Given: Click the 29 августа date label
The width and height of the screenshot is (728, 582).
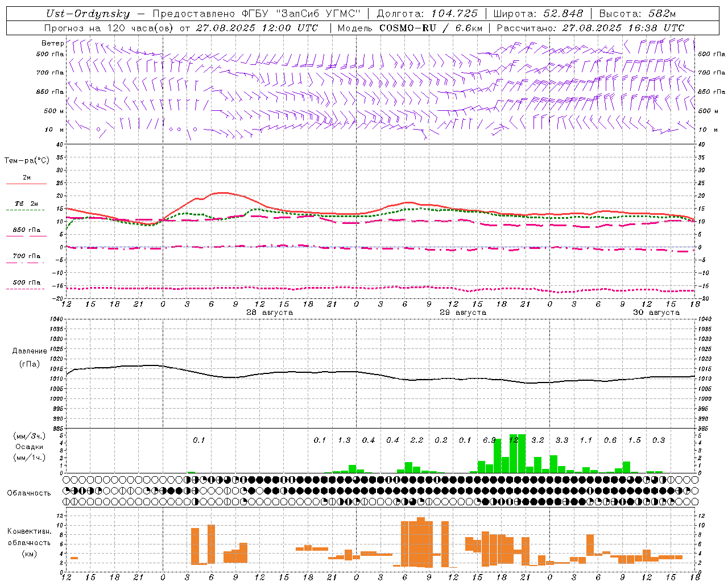Looking at the screenshot, I should (x=462, y=313).
